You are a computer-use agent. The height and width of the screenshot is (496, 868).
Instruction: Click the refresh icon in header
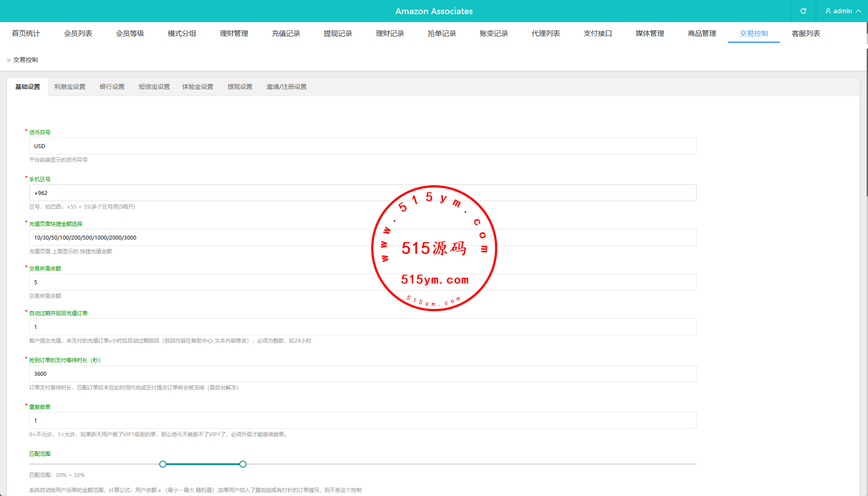[803, 11]
